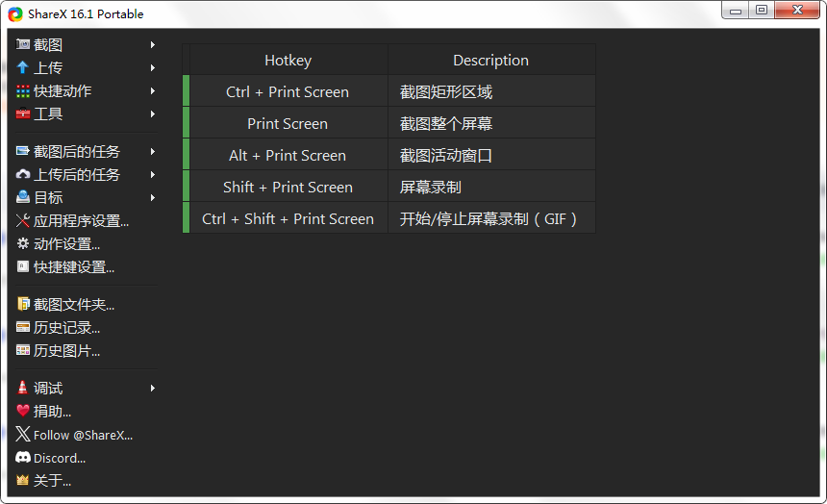Open the 截图文件夹 folder entry
827x504 pixels.
74,305
